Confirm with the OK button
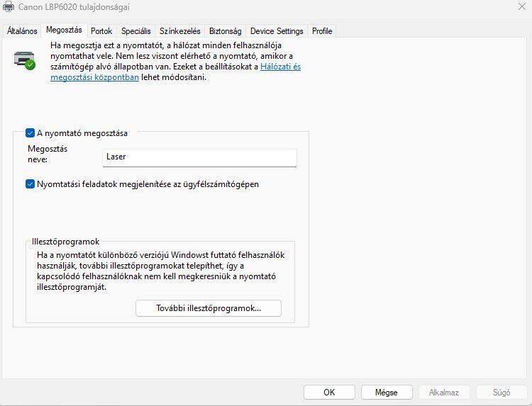 [x=329, y=392]
